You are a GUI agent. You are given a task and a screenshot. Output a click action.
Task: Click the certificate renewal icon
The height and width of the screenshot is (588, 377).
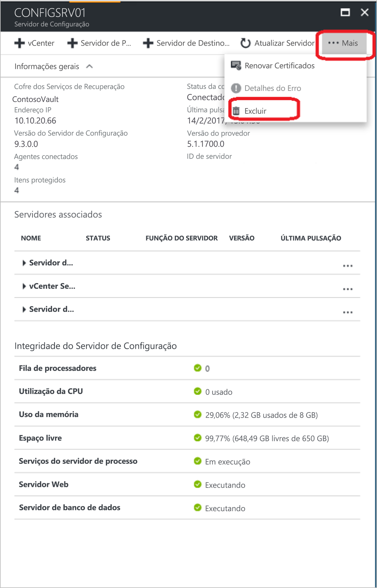pos(236,65)
